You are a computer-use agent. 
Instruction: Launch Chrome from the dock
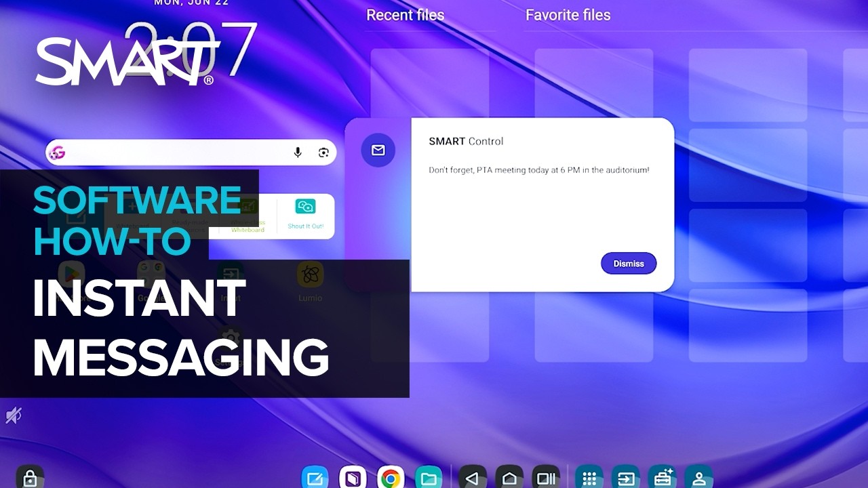click(390, 479)
